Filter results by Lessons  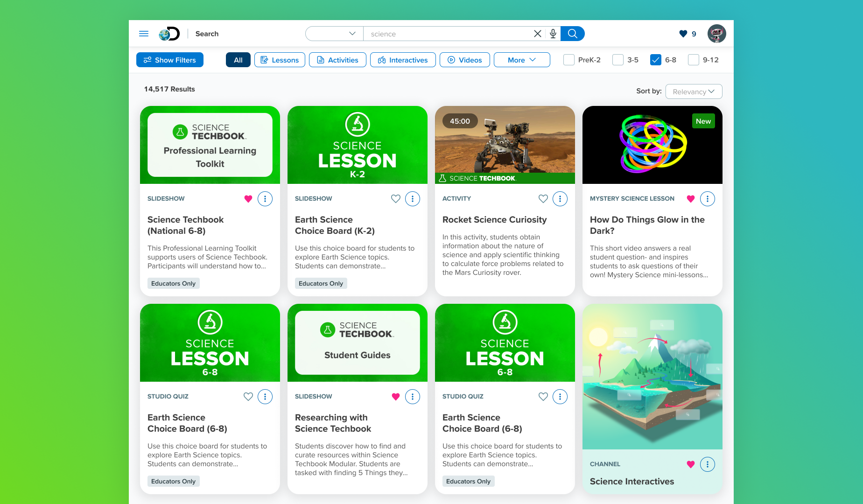coord(280,60)
